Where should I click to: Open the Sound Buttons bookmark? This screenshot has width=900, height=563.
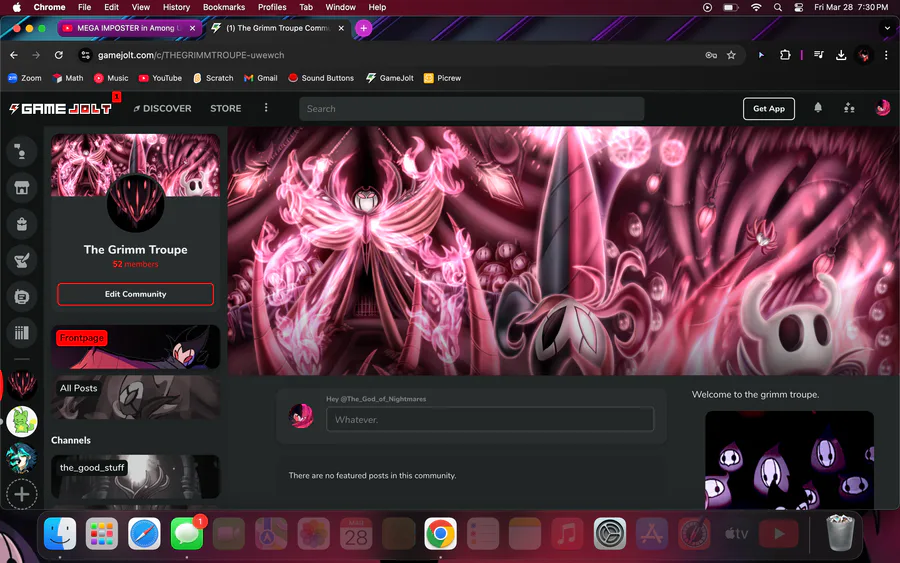pyautogui.click(x=321, y=78)
